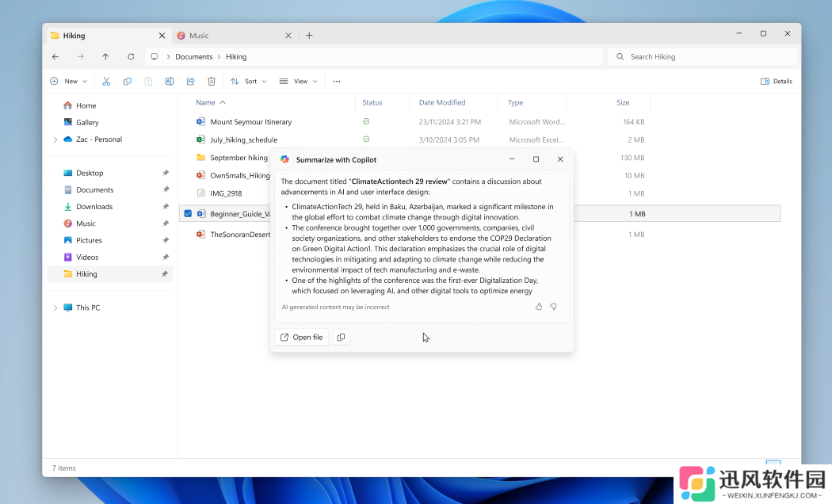This screenshot has height=504, width=832.
Task: Click the Paste clipboard icon in toolbar
Action: tap(149, 81)
